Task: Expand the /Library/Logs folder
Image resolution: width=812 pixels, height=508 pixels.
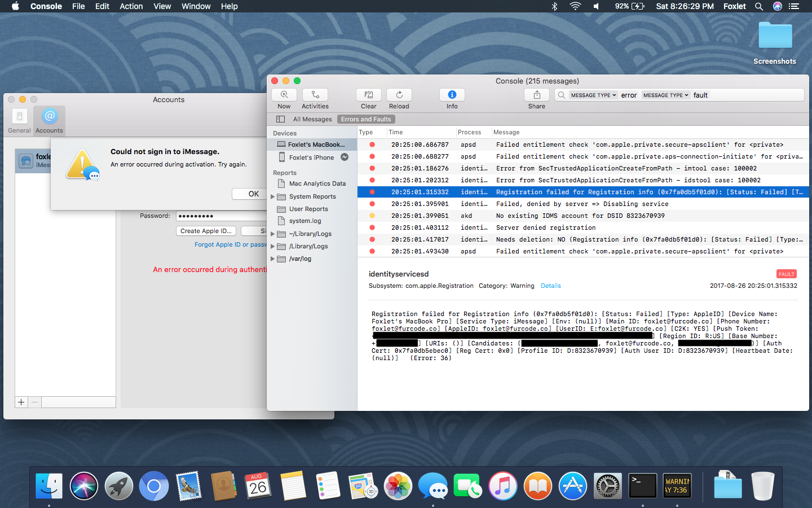Action: [273, 246]
